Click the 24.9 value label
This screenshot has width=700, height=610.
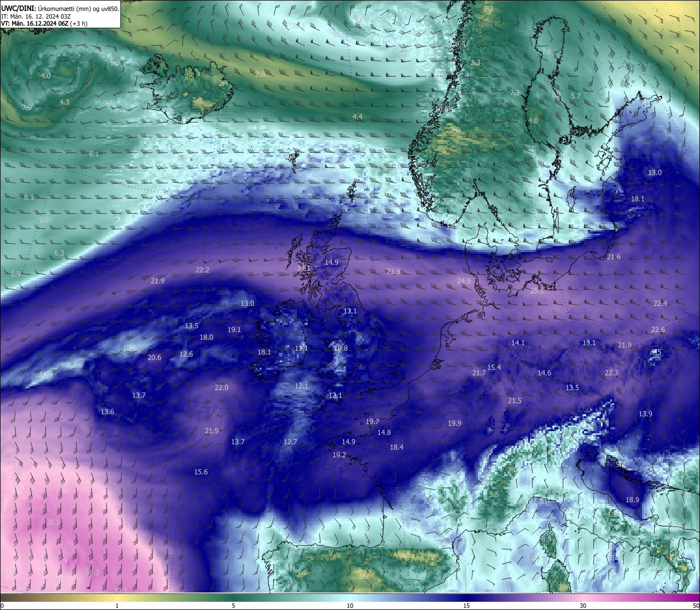coord(464,281)
